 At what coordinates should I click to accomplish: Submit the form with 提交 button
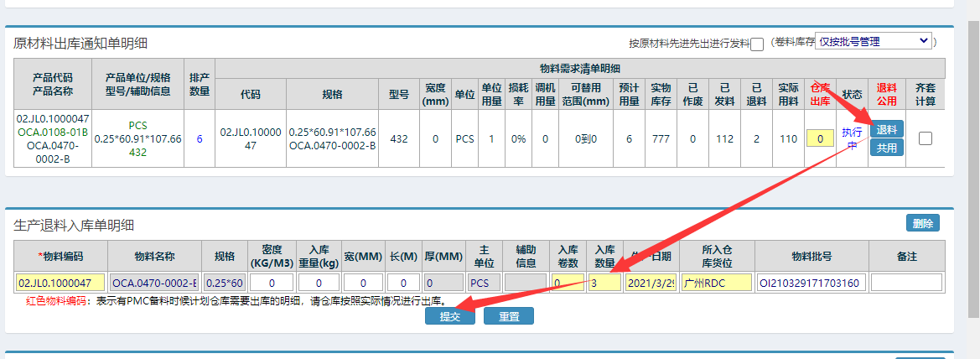coord(450,316)
